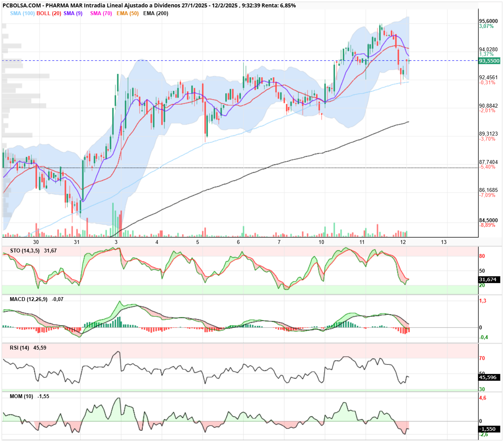The image size is (504, 442).
Task: Click date axis label 4
Action: click(157, 242)
